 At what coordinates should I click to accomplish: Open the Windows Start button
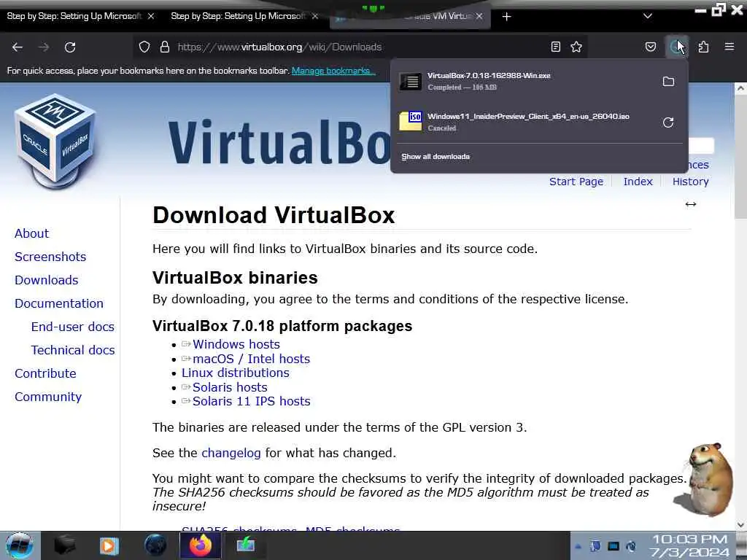point(20,545)
